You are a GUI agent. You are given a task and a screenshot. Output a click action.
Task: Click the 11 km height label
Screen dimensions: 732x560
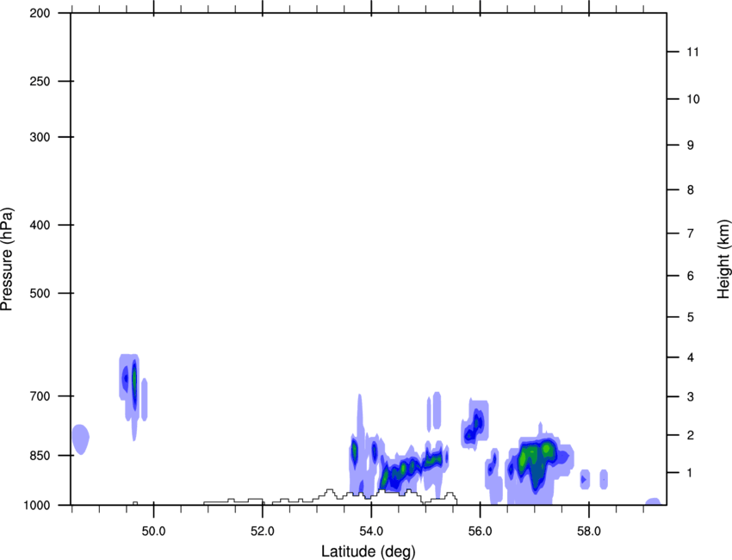coord(692,52)
